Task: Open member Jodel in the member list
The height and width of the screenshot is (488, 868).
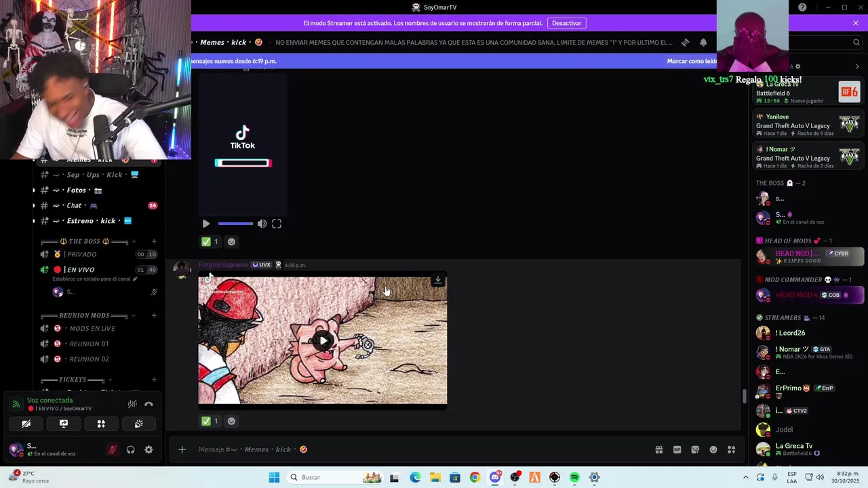Action: 808,430
